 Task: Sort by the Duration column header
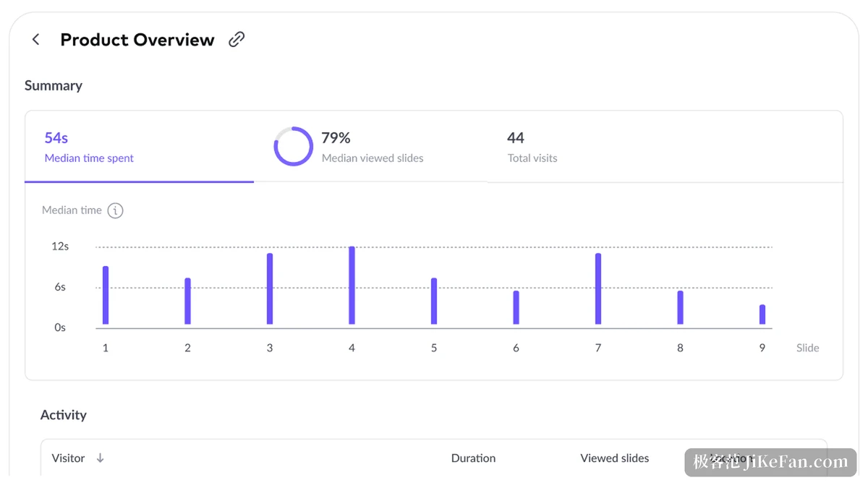tap(473, 458)
